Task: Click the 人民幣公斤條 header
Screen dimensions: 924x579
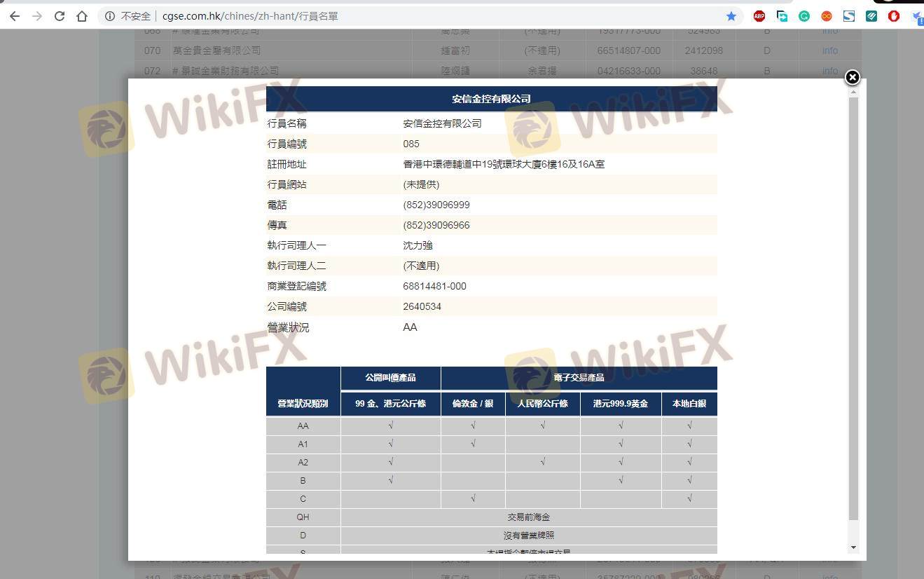Action: pos(543,404)
